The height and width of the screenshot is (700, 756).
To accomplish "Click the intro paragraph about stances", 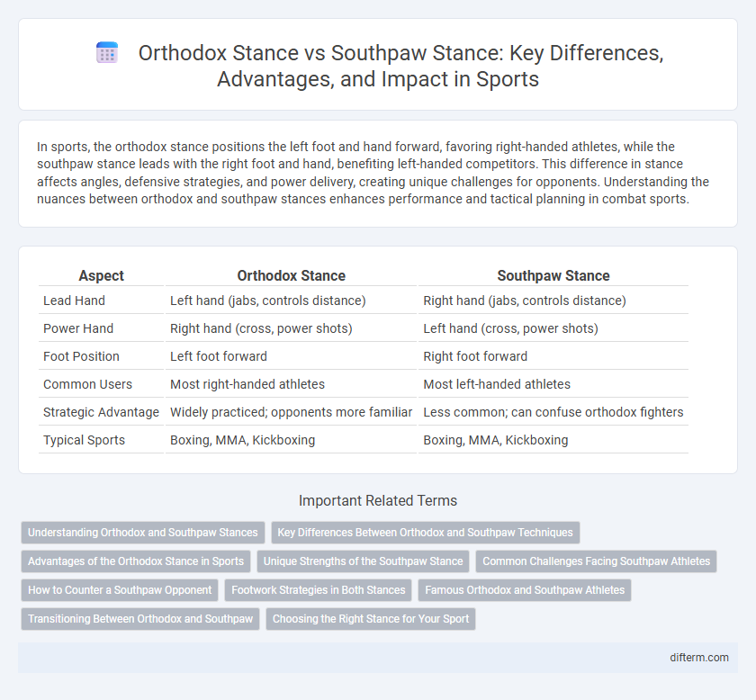I will (373, 173).
